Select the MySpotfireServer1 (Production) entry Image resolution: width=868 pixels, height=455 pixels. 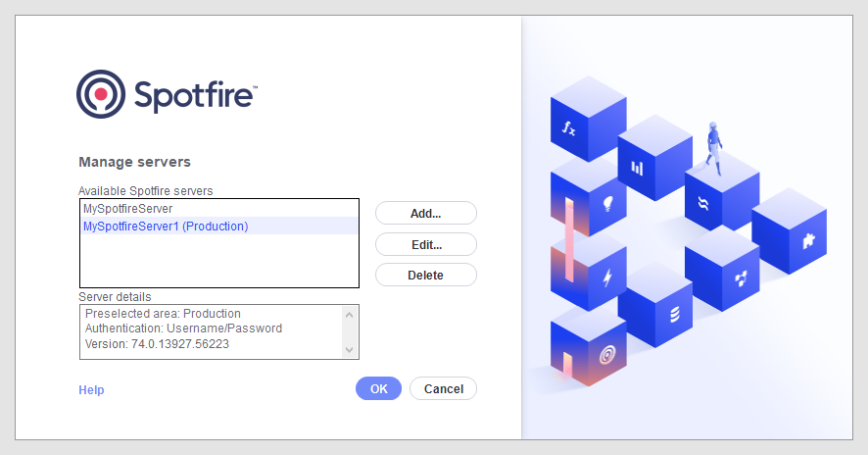pos(166,227)
